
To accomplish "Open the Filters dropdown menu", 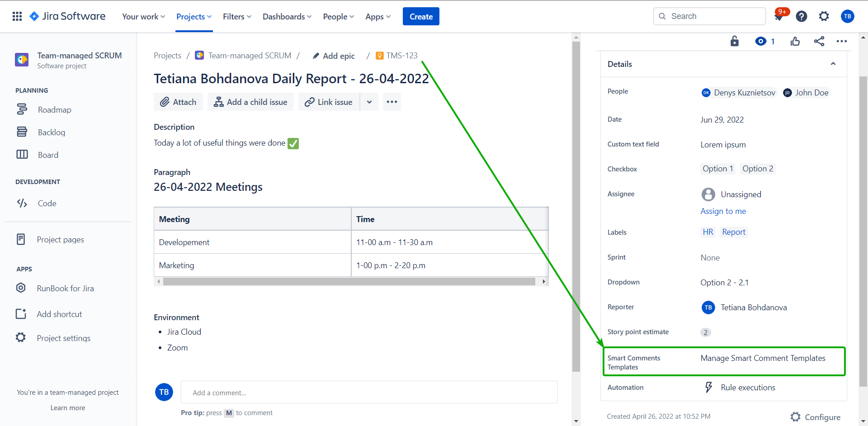I will tap(237, 17).
